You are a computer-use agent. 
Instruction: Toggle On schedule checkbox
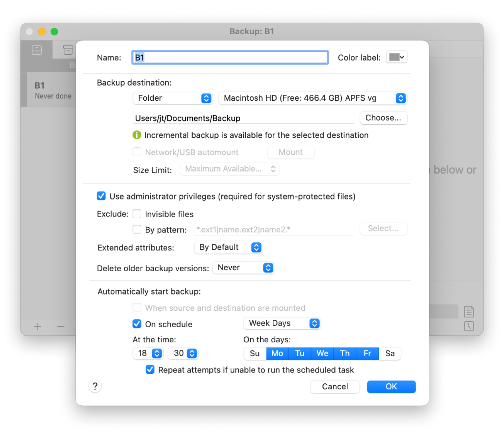pyautogui.click(x=137, y=324)
